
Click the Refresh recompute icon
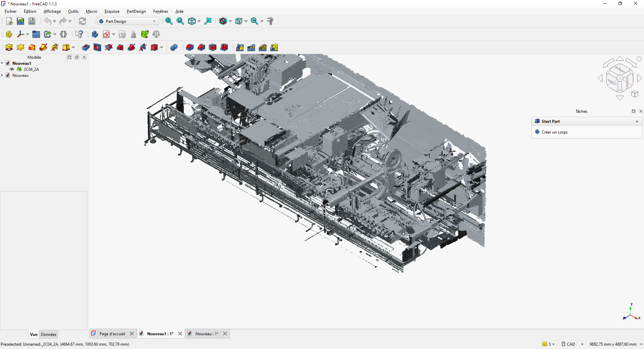83,21
